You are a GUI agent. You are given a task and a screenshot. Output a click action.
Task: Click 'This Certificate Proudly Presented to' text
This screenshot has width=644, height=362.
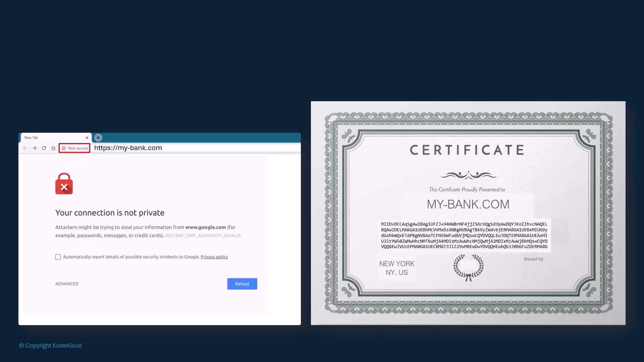coord(467,190)
